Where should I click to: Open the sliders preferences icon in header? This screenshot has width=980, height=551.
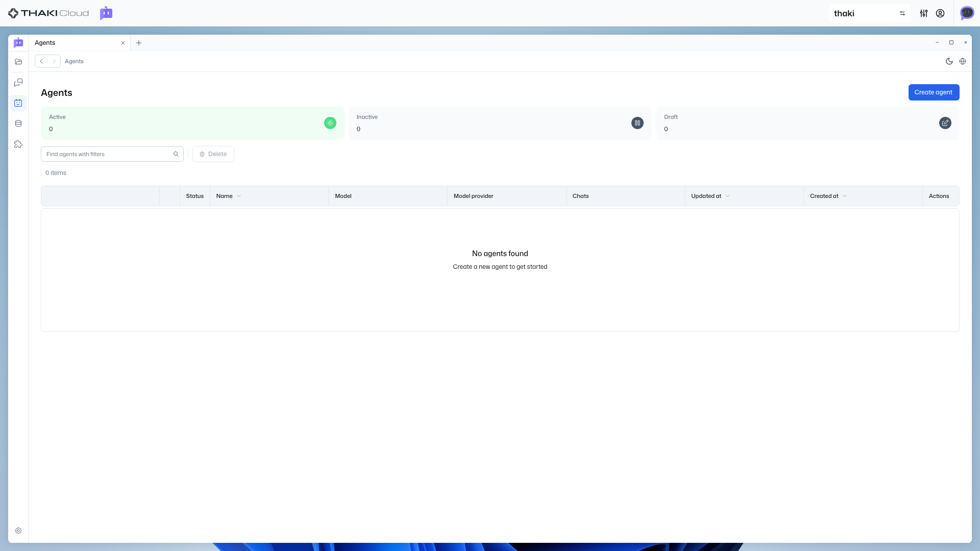pyautogui.click(x=924, y=13)
